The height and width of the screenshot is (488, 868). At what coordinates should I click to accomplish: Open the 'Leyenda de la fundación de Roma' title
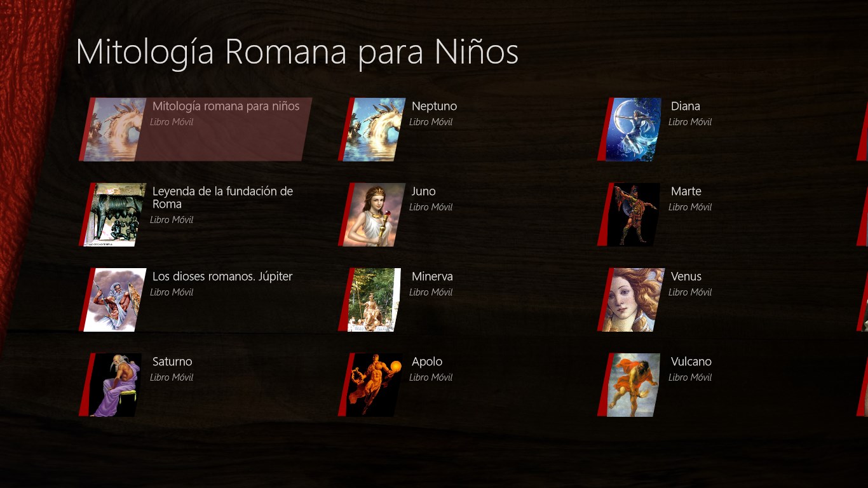[x=222, y=198]
